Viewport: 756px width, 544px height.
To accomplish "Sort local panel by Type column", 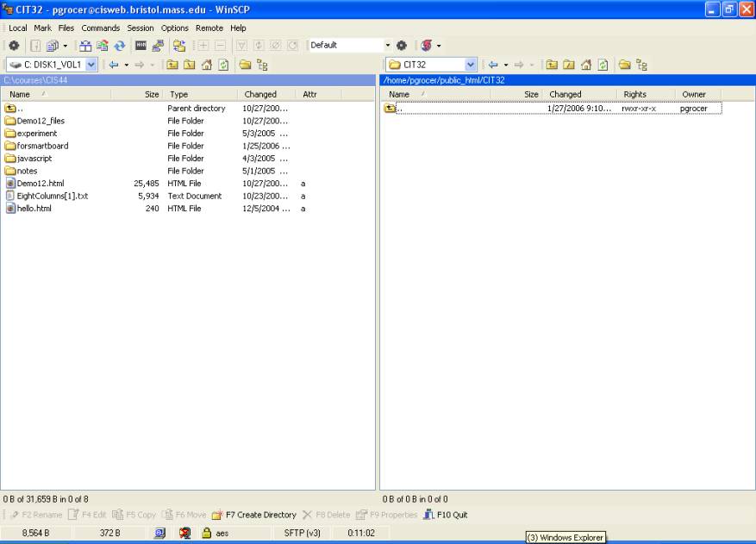I will (x=200, y=94).
